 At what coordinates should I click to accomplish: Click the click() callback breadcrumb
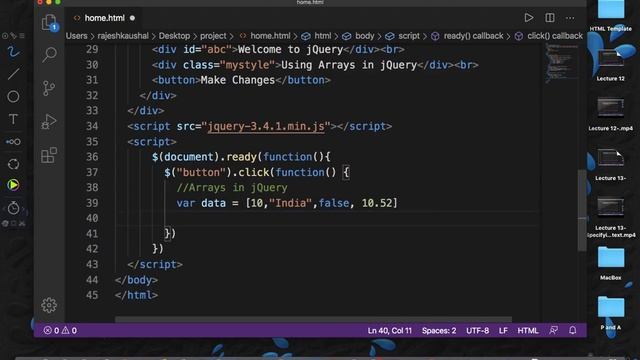point(549,36)
